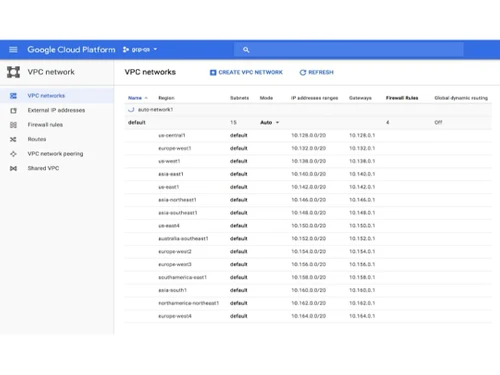Viewport: 500px width, 375px height.
Task: Click the Mode column header
Action: click(266, 98)
